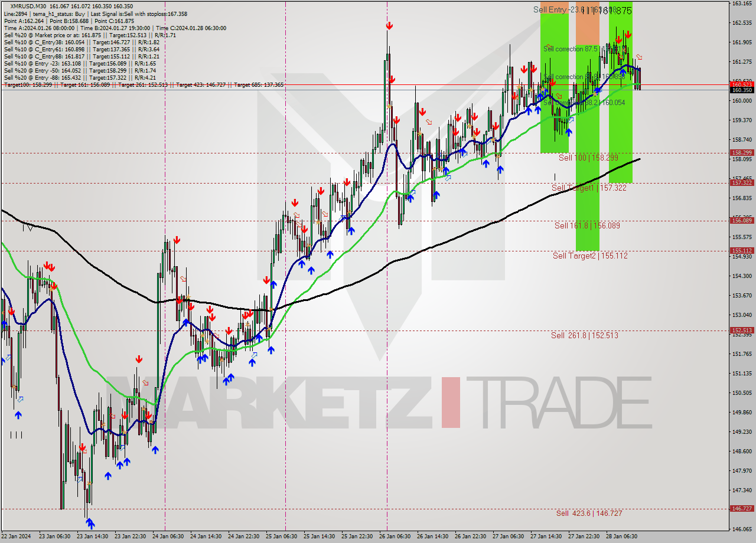This screenshot has width=756, height=543.
Task: Select 'Sell %10 @ Entry -23: 163.108' row
Action: click(80, 64)
